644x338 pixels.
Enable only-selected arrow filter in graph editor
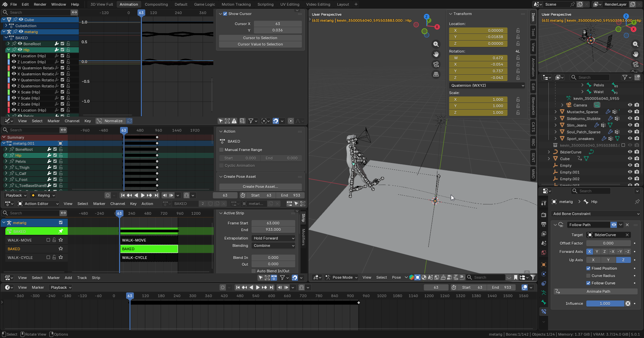click(x=221, y=121)
